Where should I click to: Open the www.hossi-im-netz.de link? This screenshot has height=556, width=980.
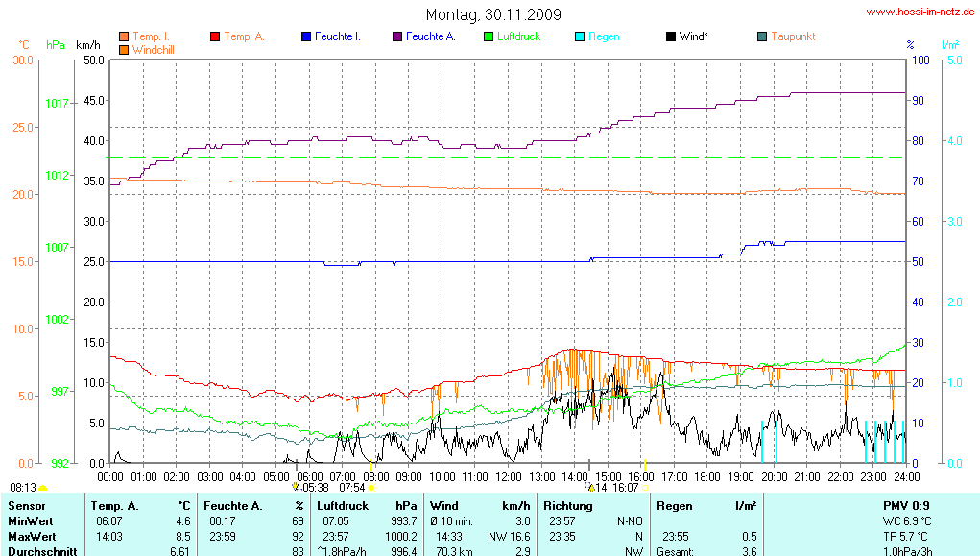pyautogui.click(x=920, y=12)
